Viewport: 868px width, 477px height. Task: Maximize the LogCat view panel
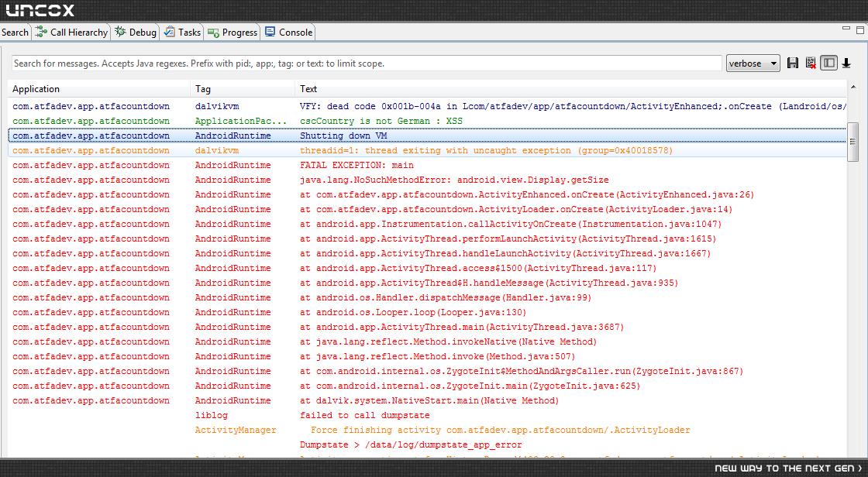coord(860,29)
